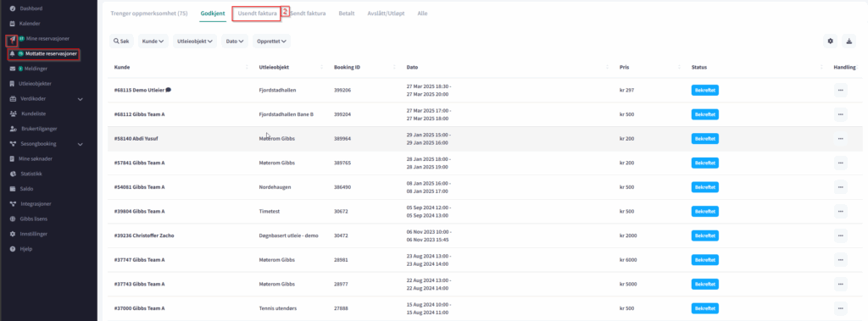Click the Søk search button
Viewport: 868px width, 321px height.
(x=121, y=41)
